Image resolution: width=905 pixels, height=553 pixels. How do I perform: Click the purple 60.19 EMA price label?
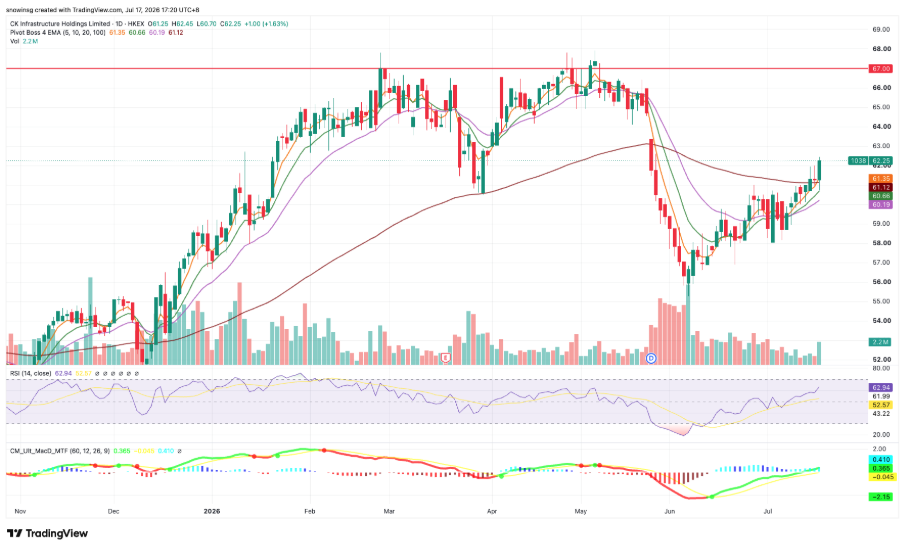click(x=880, y=204)
